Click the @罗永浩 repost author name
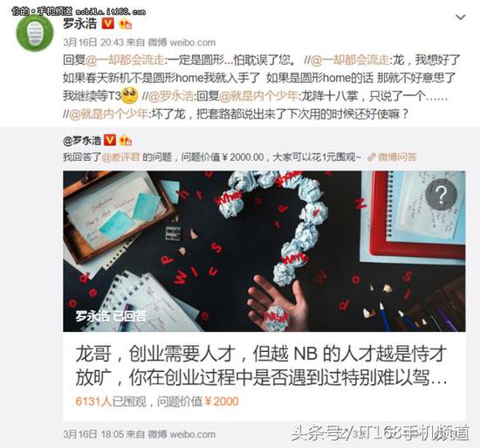The width and height of the screenshot is (480, 448). (x=82, y=141)
